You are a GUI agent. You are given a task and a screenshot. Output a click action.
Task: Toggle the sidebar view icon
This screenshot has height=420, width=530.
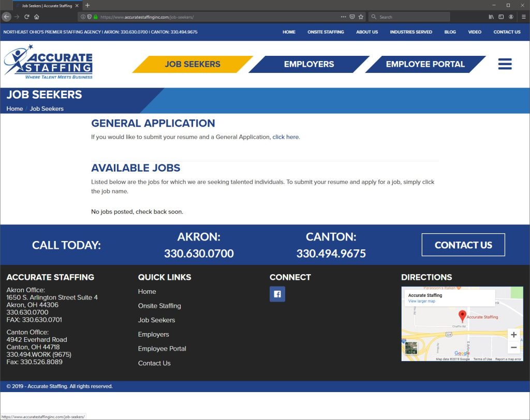coord(501,17)
